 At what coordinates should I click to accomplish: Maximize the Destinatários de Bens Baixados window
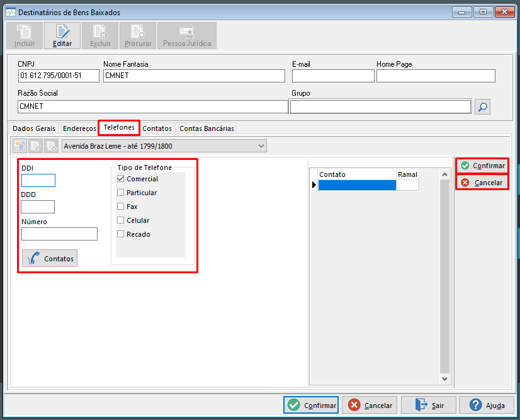(x=483, y=12)
